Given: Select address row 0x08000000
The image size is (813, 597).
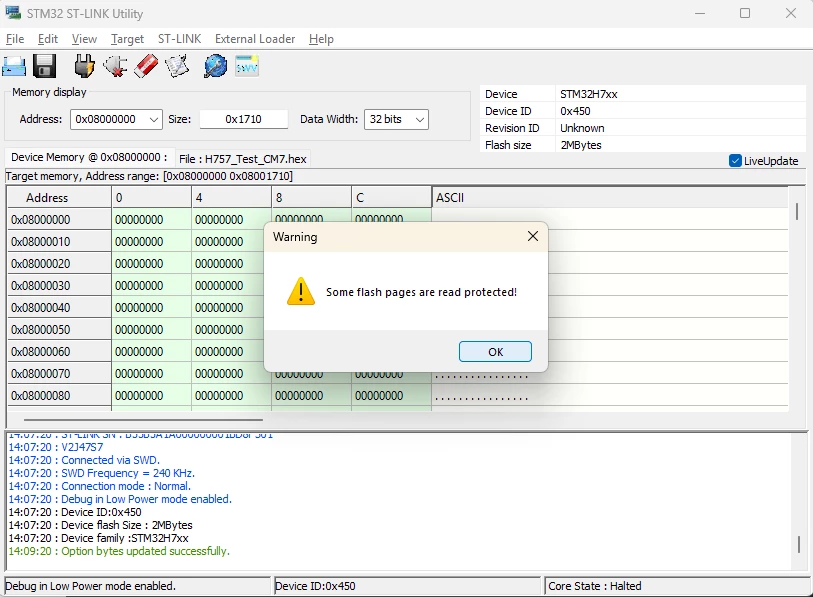Looking at the screenshot, I should click(59, 219).
